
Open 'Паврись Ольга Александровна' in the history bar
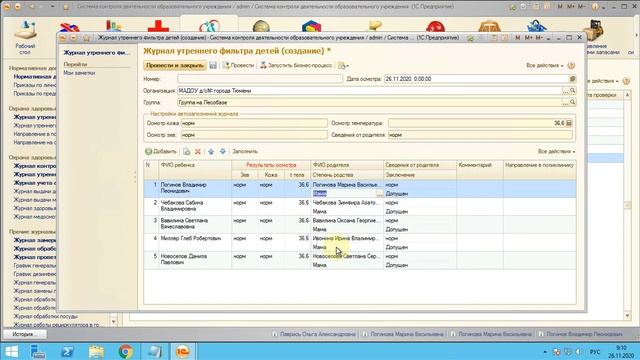click(314, 334)
